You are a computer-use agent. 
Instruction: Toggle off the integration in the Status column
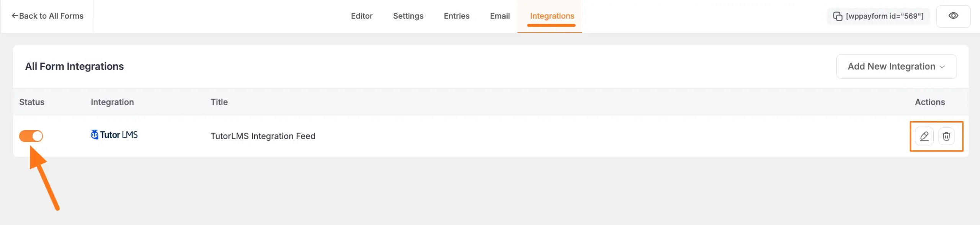point(31,136)
